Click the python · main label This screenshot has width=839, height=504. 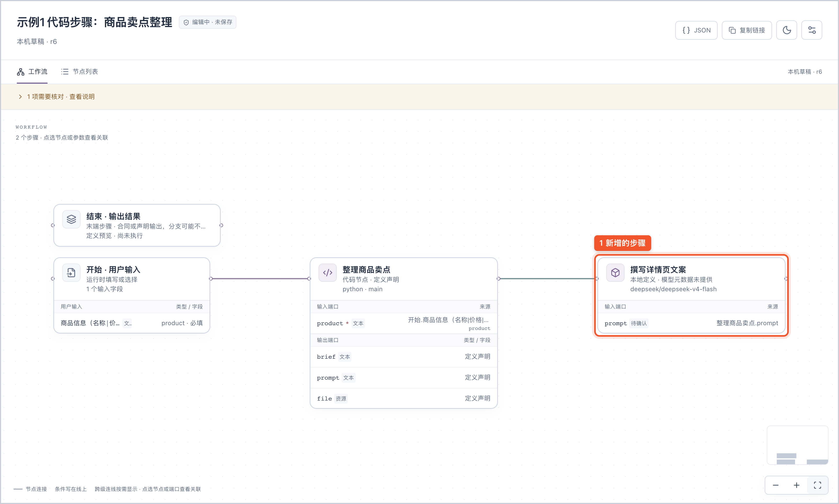362,289
